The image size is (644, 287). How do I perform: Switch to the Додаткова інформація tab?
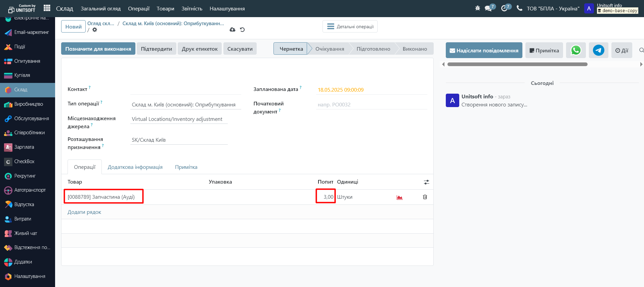135,167
